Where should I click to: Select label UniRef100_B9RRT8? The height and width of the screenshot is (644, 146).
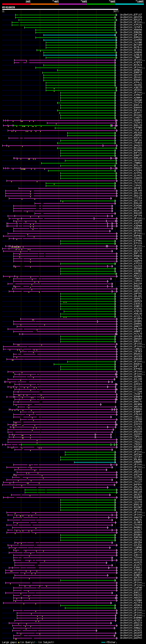click(x=131, y=72)
